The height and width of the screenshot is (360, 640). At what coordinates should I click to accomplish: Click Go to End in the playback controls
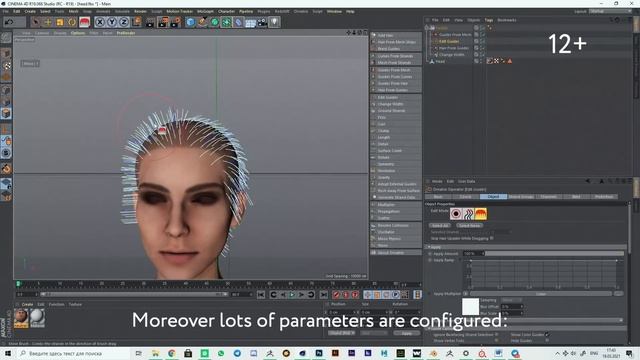pos(323,294)
